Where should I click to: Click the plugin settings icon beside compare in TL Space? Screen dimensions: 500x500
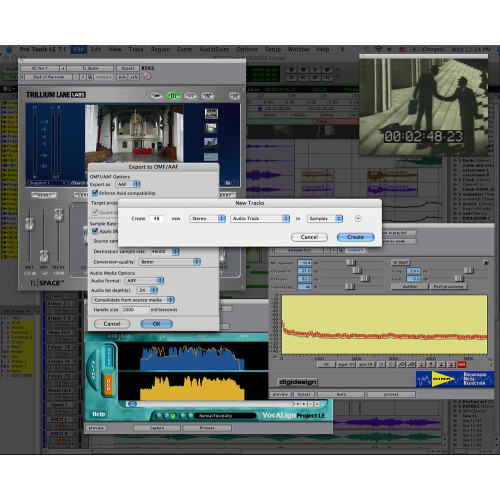[x=90, y=77]
